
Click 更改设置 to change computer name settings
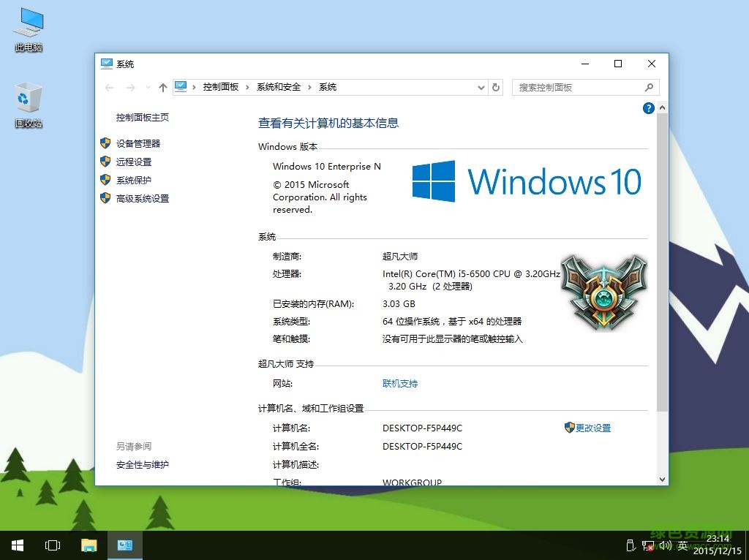(x=592, y=428)
